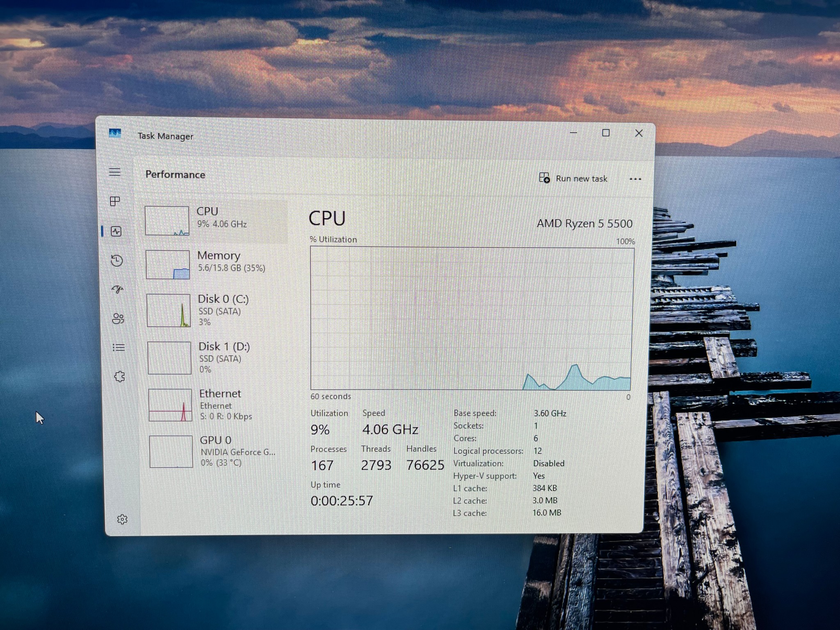Click the handles count 76625
This screenshot has height=630, width=840.
click(x=425, y=465)
